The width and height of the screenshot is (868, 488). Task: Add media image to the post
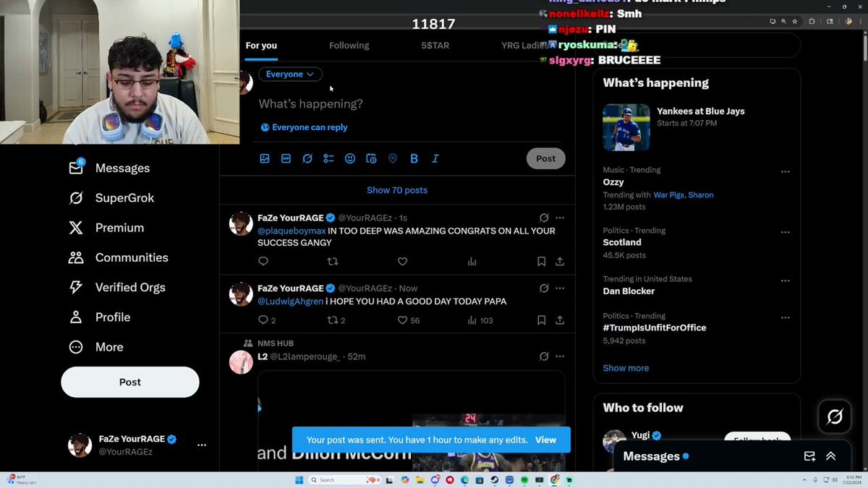tap(265, 158)
